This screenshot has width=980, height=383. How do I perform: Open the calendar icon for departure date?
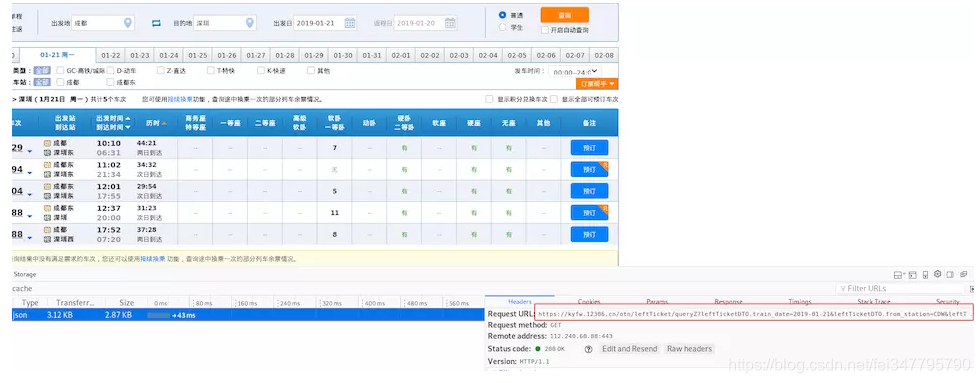[349, 22]
